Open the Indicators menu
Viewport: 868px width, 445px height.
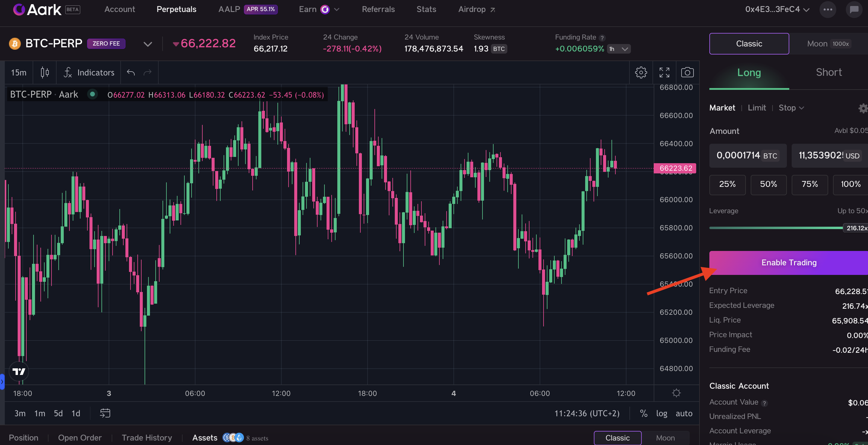[89, 72]
